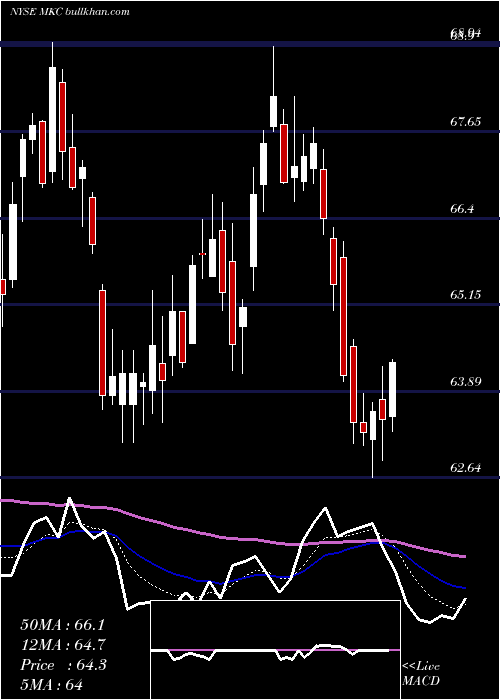The height and width of the screenshot is (700, 500).
Task: Select the 65.15 price level label
Action: pyautogui.click(x=466, y=295)
